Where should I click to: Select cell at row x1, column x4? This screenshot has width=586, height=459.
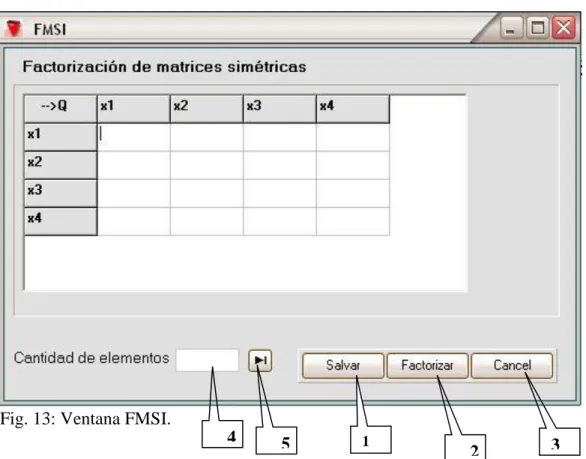353,137
